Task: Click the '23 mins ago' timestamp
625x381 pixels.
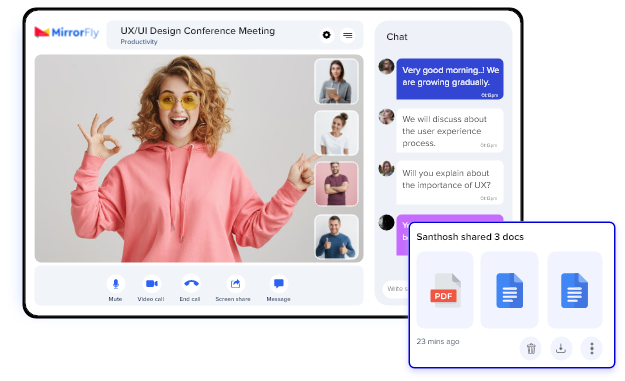Action: tap(438, 342)
